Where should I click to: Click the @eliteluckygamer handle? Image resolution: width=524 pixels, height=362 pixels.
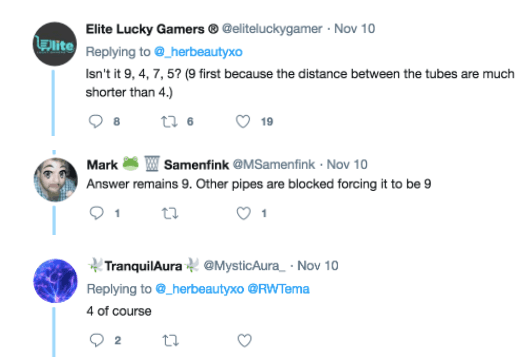[x=272, y=29]
